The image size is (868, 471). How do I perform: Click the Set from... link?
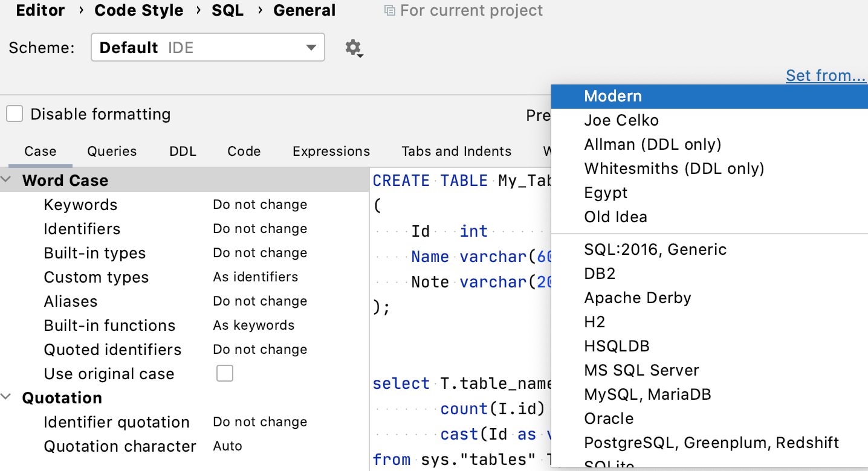tap(826, 75)
